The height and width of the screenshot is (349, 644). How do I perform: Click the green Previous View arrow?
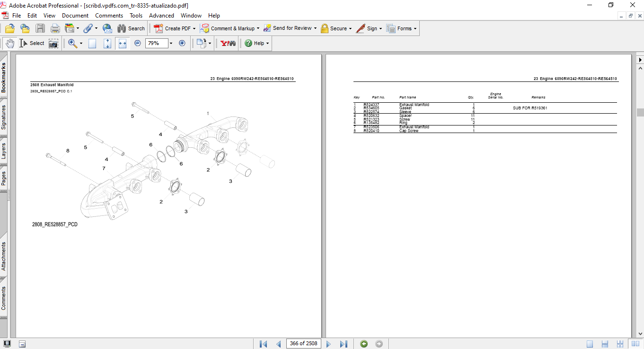coord(363,344)
